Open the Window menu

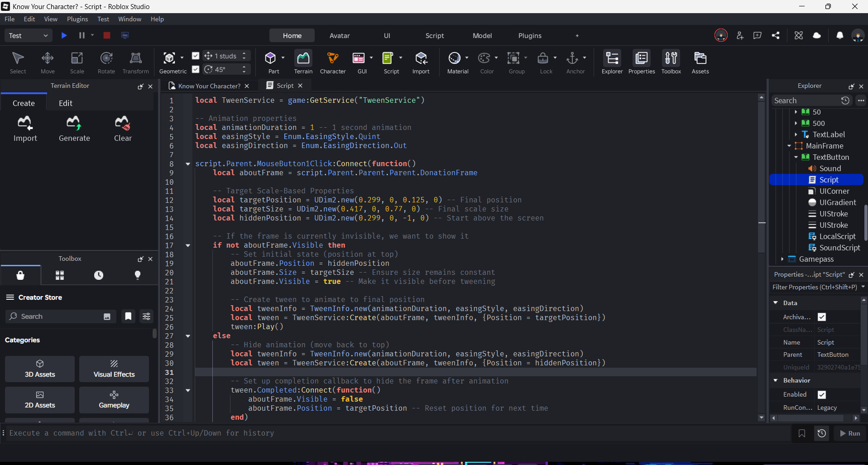129,19
